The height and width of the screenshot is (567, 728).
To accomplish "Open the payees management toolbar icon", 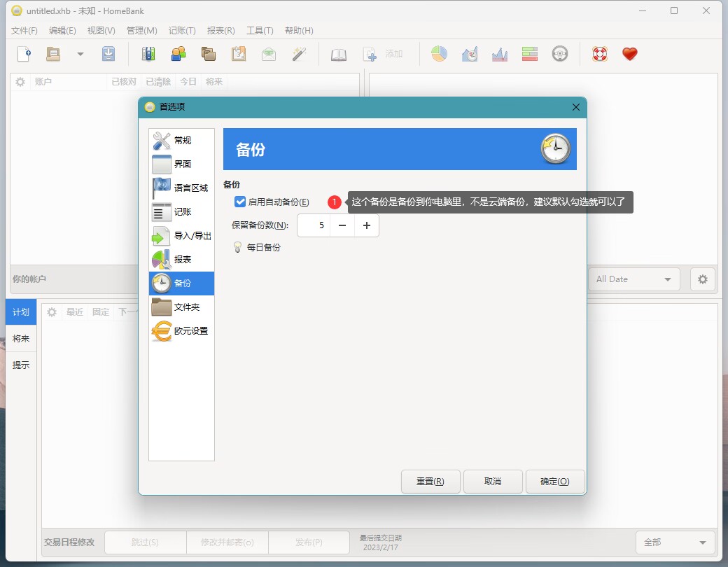I will (x=178, y=54).
